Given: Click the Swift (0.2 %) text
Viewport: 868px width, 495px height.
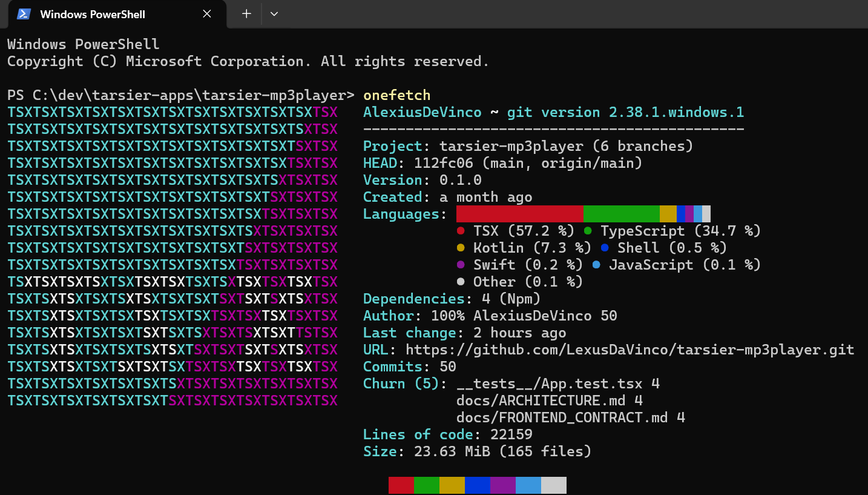Looking at the screenshot, I should (528, 265).
